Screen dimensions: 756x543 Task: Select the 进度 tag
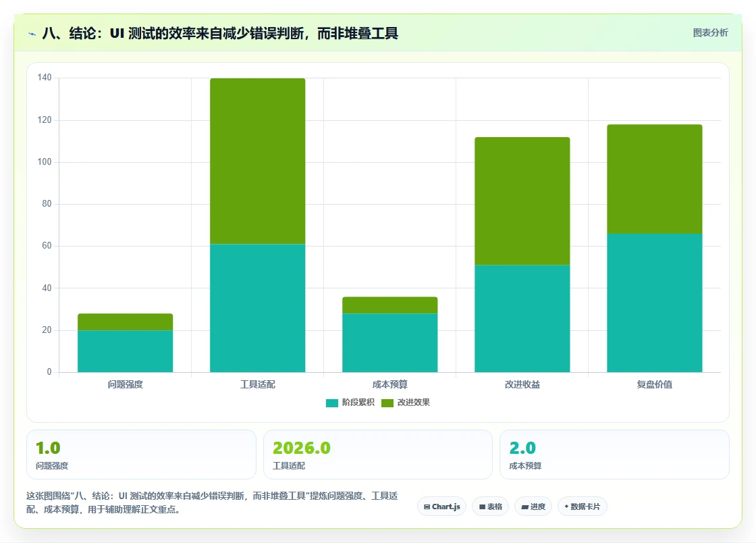pos(533,507)
